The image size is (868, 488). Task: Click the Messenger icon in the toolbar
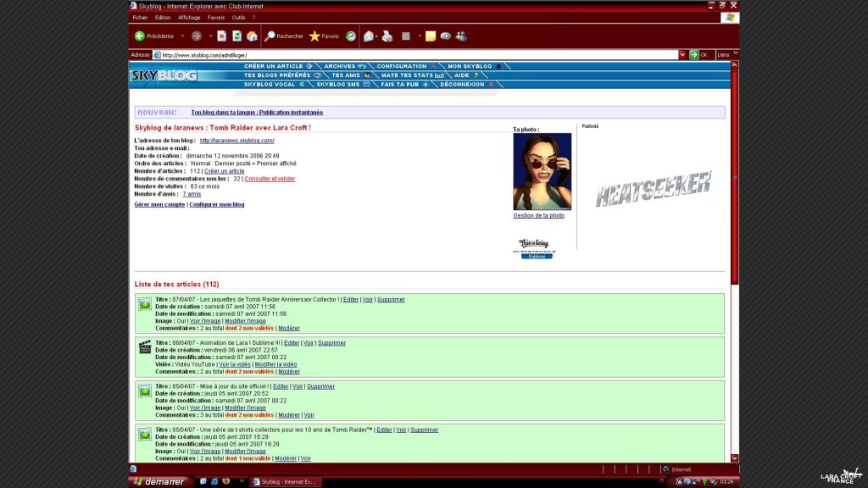pos(461,36)
